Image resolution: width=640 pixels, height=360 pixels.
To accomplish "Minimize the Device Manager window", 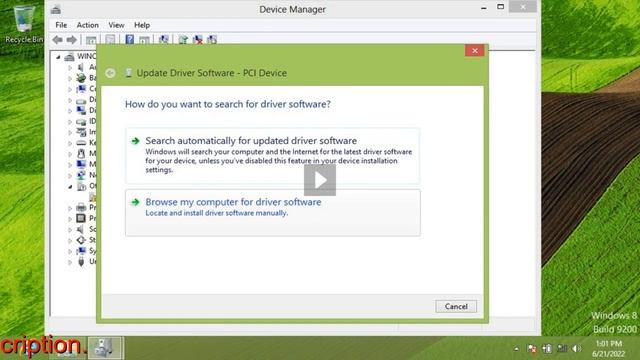I will pos(484,7).
